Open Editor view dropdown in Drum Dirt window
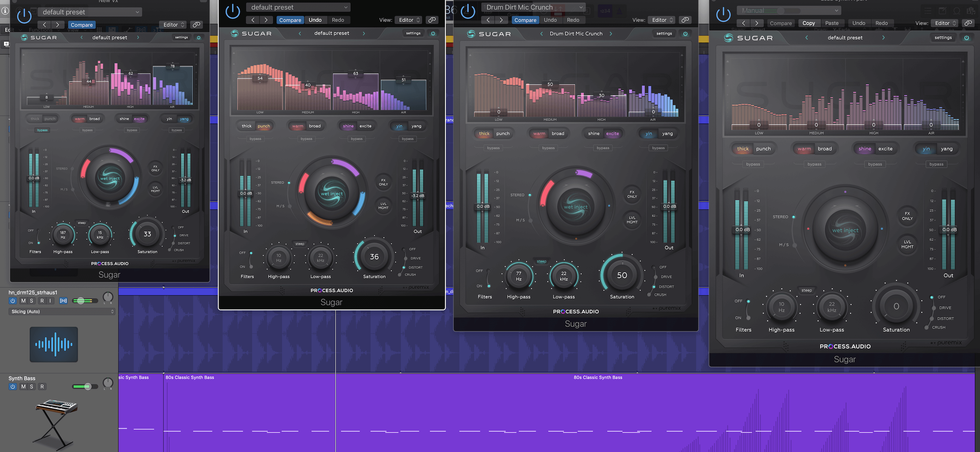 [661, 20]
